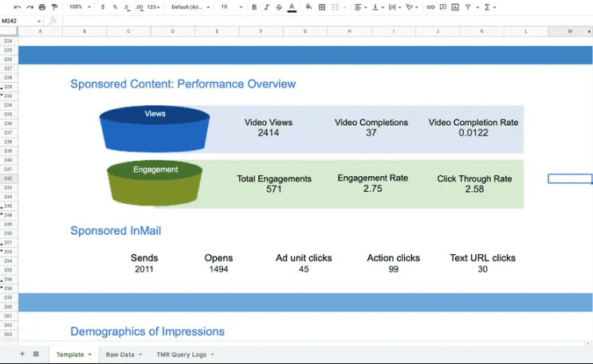The image size is (593, 364).
Task: Click the Insert link icon
Action: tap(430, 7)
